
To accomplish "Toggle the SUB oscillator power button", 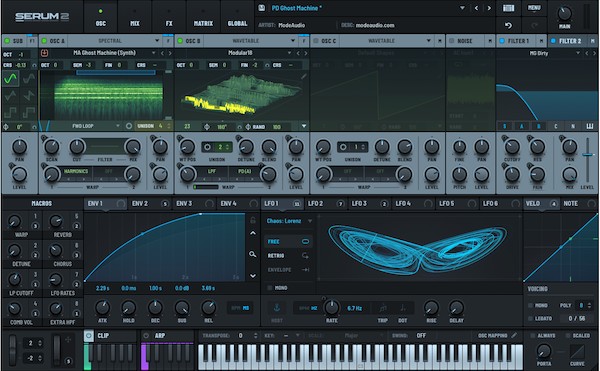I will 7,41.
